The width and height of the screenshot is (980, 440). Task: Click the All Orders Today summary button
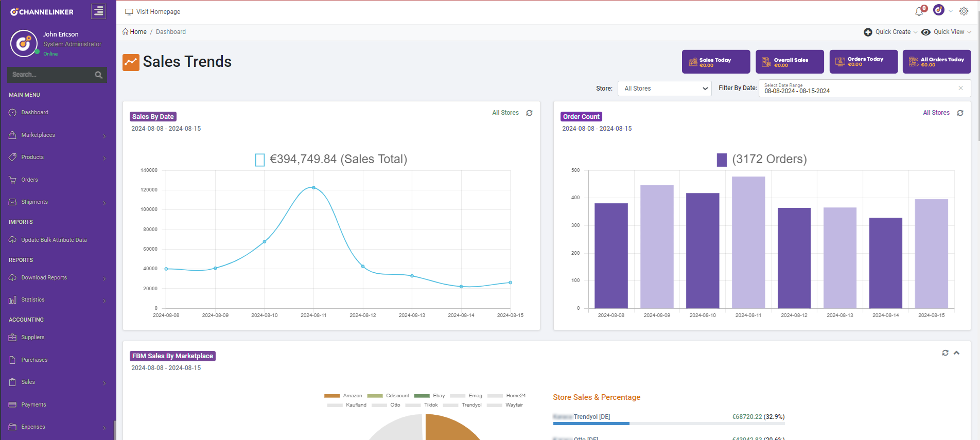(x=937, y=62)
